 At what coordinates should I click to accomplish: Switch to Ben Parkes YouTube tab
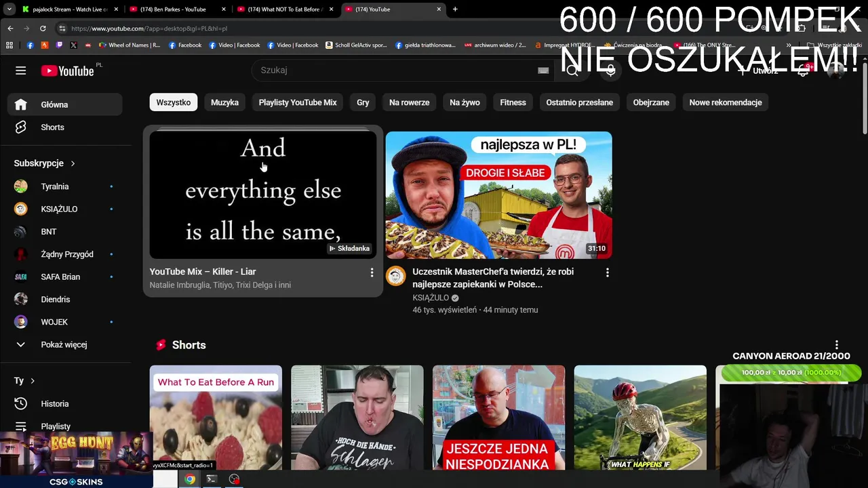178,9
